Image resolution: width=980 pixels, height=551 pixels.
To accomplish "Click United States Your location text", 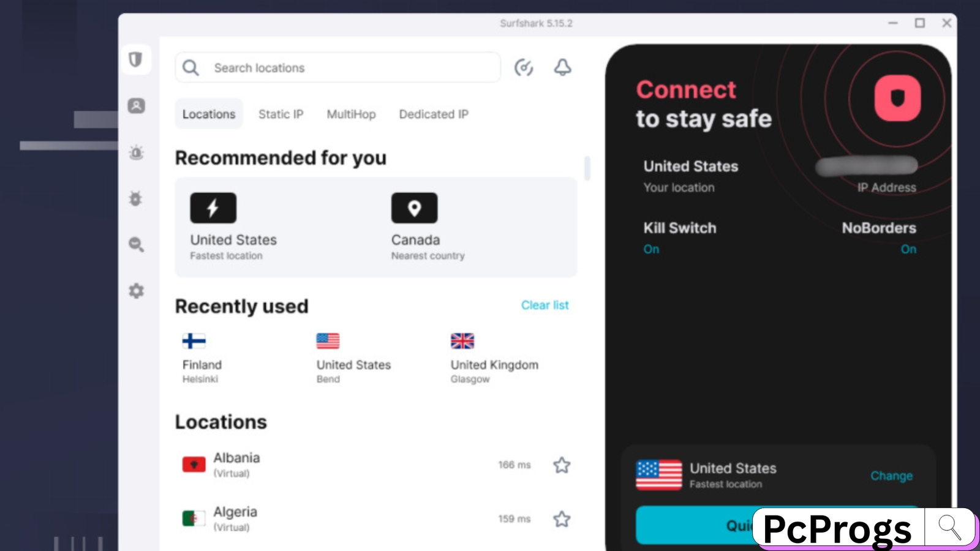I will click(691, 176).
